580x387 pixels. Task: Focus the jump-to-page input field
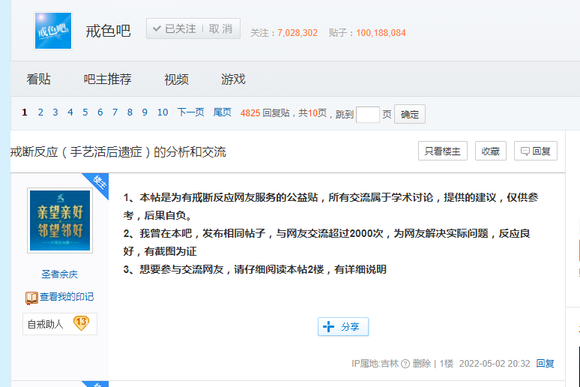coord(368,114)
